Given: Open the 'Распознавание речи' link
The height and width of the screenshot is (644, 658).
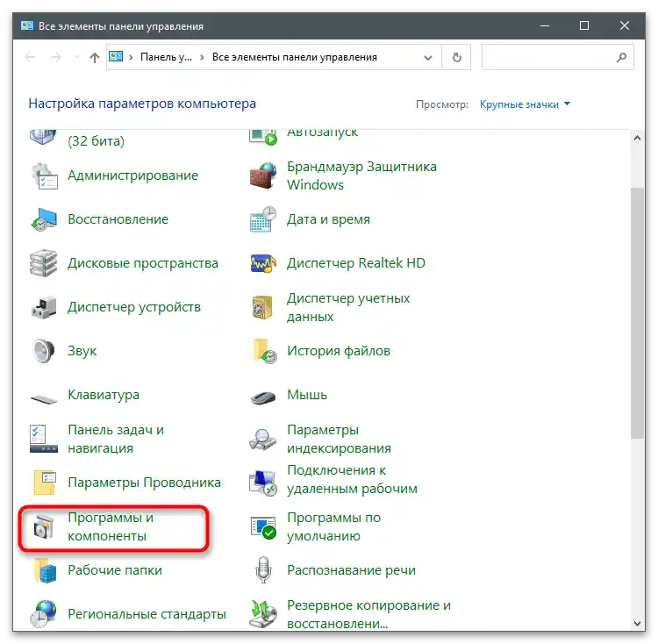Looking at the screenshot, I should (351, 570).
